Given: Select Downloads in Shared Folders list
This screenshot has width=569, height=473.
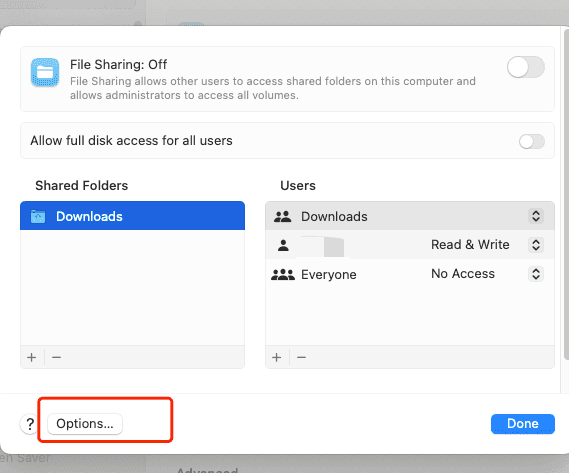Looking at the screenshot, I should (132, 216).
